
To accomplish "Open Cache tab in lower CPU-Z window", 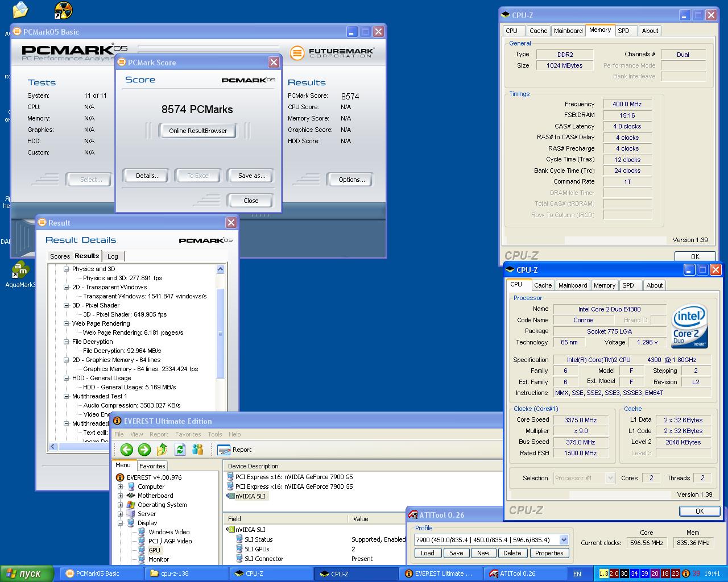I will tap(543, 285).
